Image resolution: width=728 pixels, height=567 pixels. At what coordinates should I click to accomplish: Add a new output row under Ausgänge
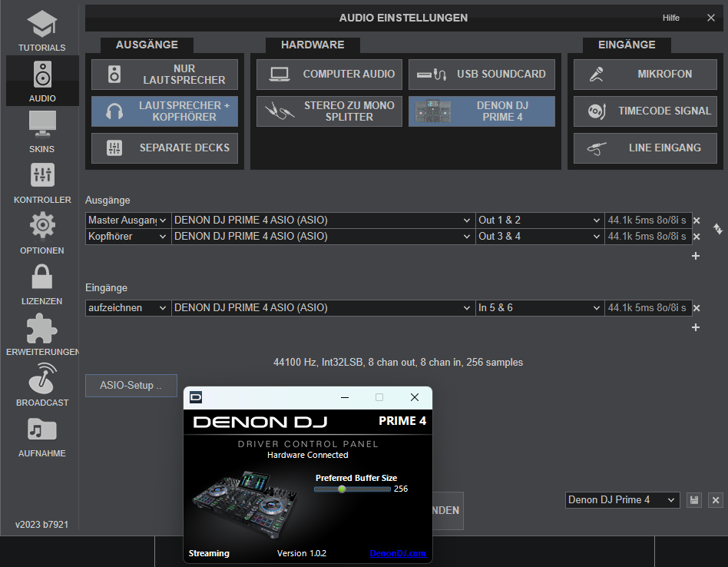point(696,256)
